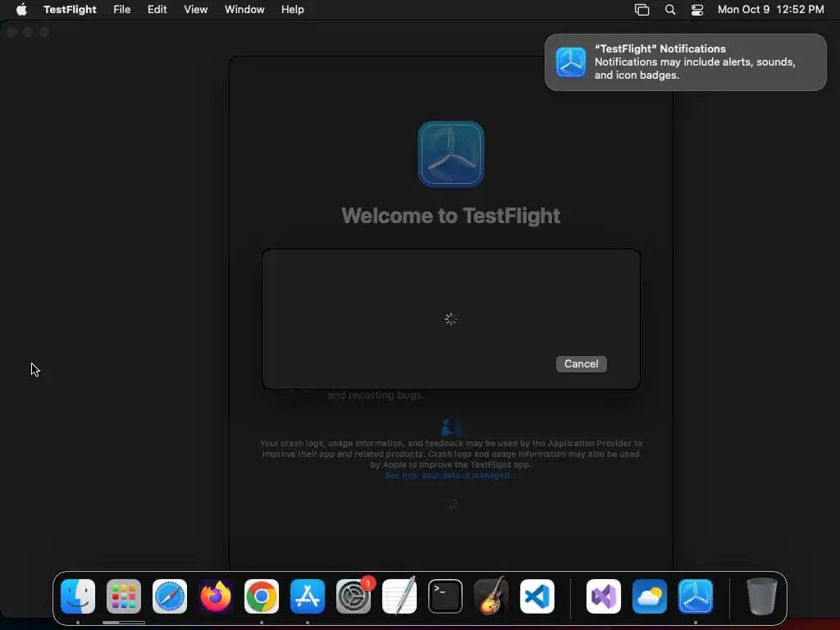Open the Edit menu
Image resolution: width=840 pixels, height=630 pixels.
point(157,9)
